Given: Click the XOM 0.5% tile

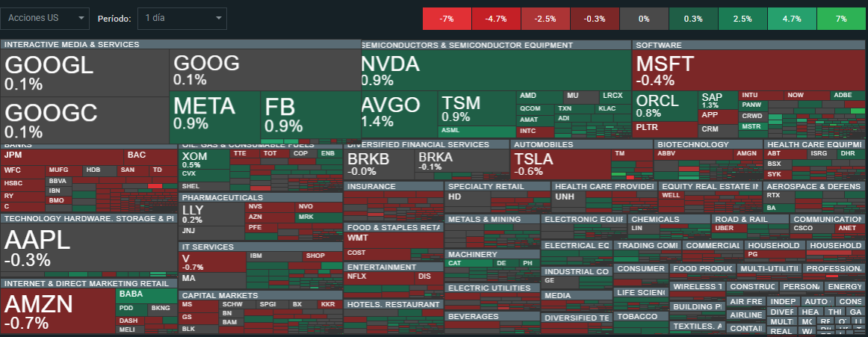Looking at the screenshot, I should pyautogui.click(x=204, y=159).
